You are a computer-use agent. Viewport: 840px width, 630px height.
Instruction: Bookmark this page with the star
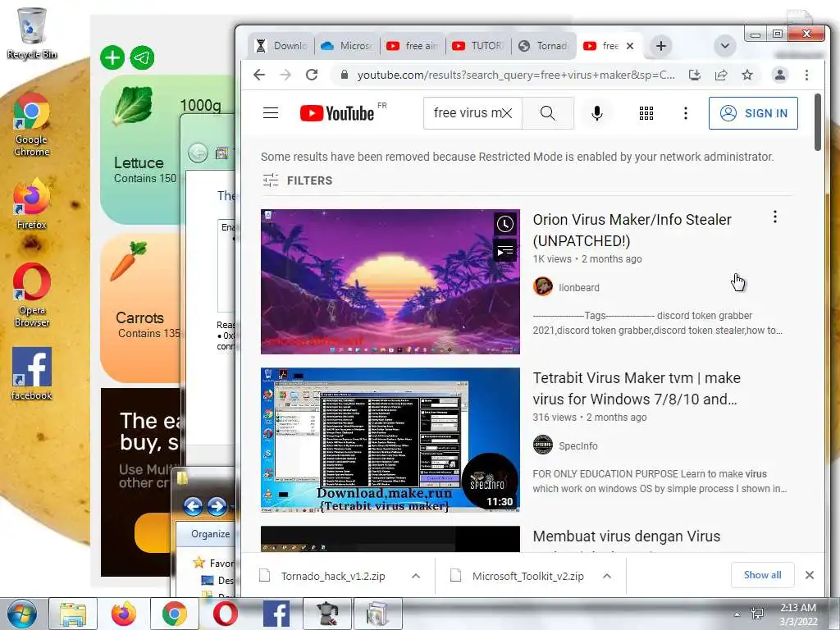pyautogui.click(x=747, y=75)
